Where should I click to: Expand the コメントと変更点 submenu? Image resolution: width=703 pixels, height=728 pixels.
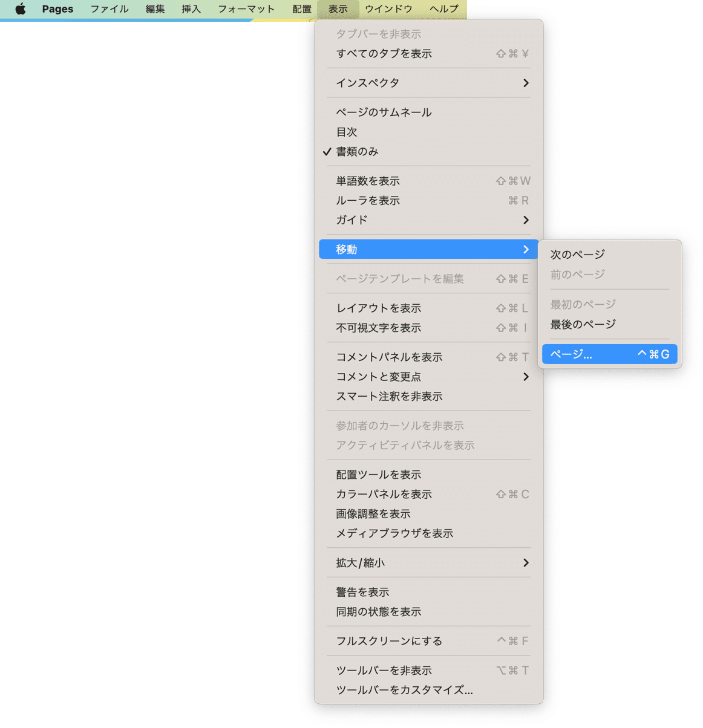point(429,377)
